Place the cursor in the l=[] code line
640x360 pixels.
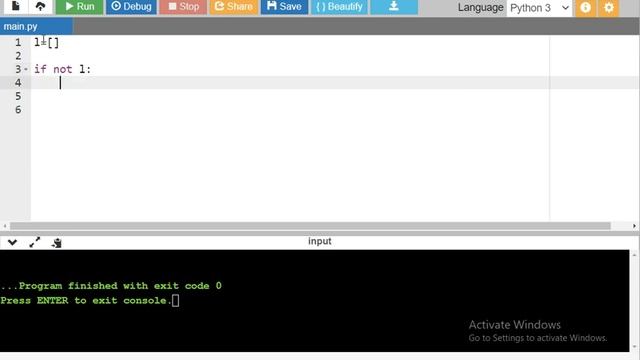47,42
